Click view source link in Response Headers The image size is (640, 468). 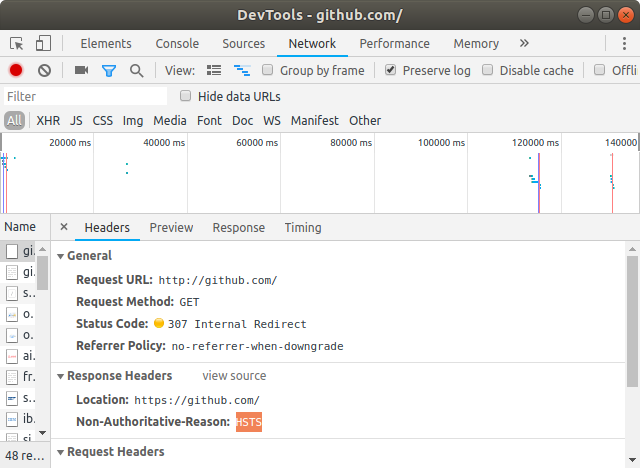coord(234,375)
